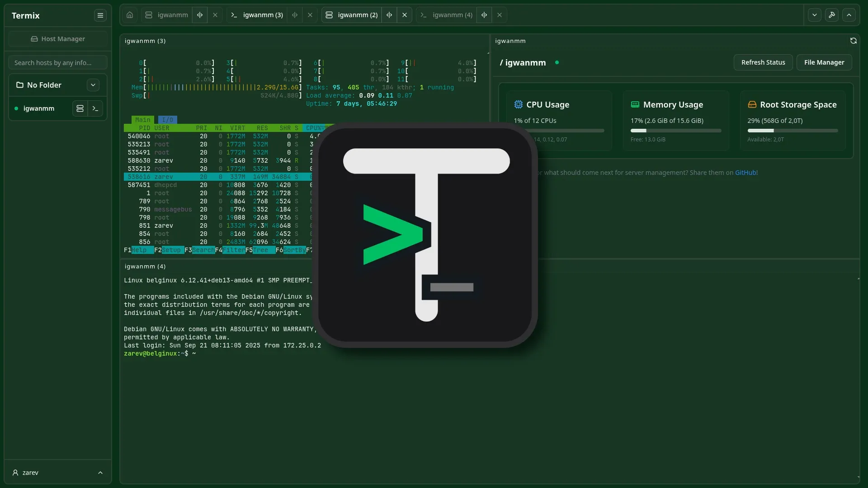868x488 pixels.
Task: Toggle split screen for igwanmm (2) tab
Action: (x=389, y=15)
